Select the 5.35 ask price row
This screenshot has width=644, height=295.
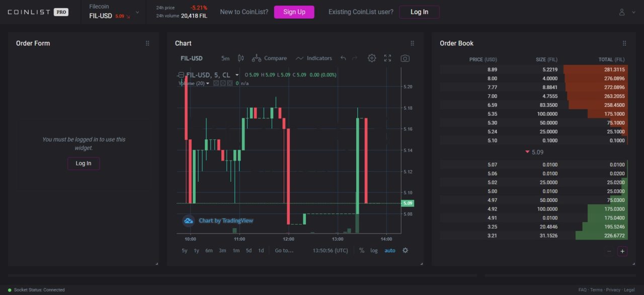(534, 114)
